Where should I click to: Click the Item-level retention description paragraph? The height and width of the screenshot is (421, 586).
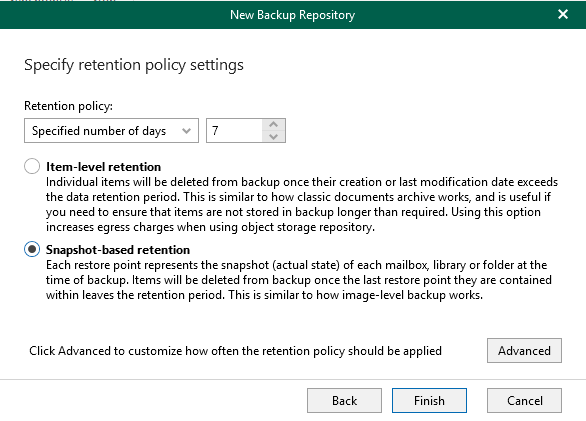pos(302,205)
